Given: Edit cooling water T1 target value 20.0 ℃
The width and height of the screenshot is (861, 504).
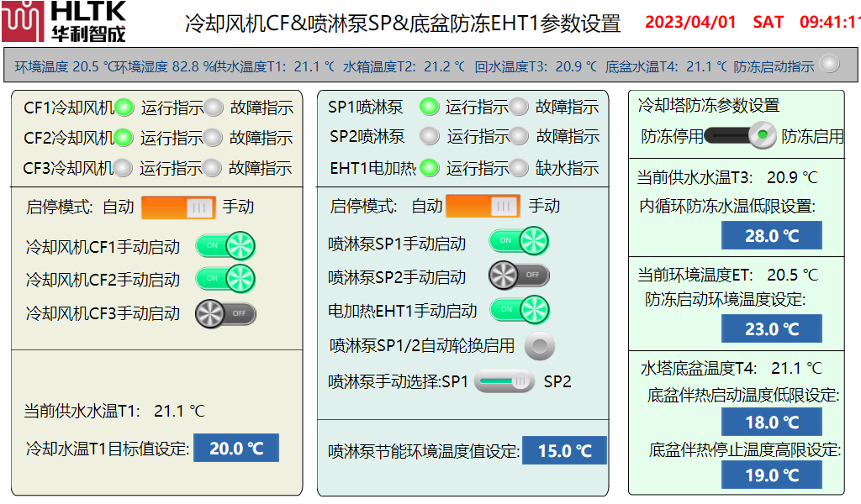Looking at the screenshot, I should [236, 449].
